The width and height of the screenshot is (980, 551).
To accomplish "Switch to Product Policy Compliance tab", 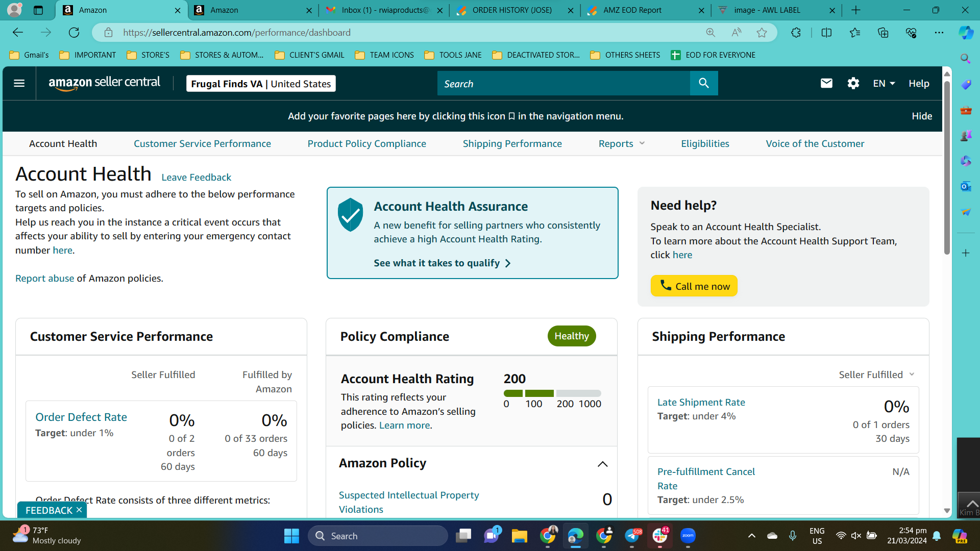I will 366,144.
